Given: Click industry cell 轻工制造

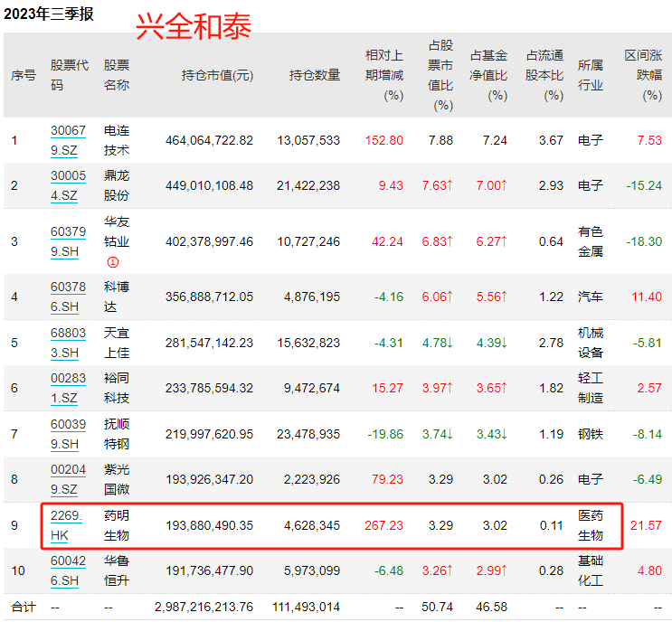Looking at the screenshot, I should (x=590, y=388).
